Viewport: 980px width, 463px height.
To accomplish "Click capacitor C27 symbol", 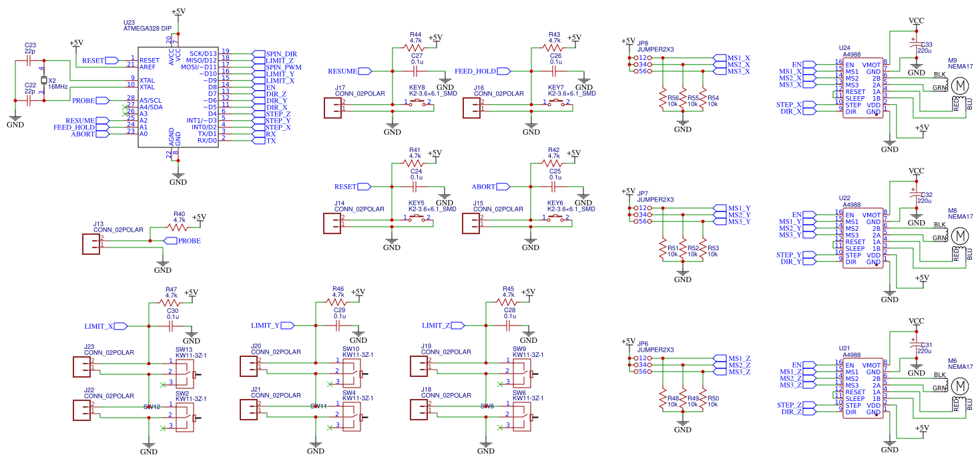I will (x=417, y=70).
